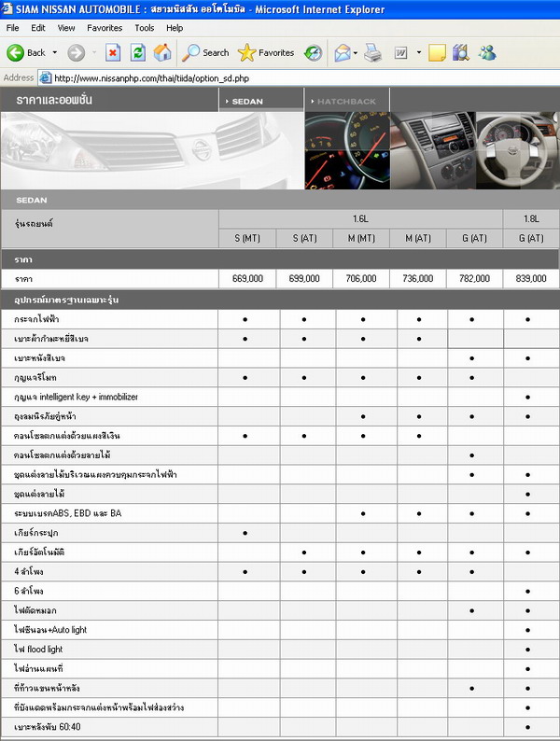Click the flood light row label
Viewport: 560px width, 741px height.
pyautogui.click(x=38, y=649)
